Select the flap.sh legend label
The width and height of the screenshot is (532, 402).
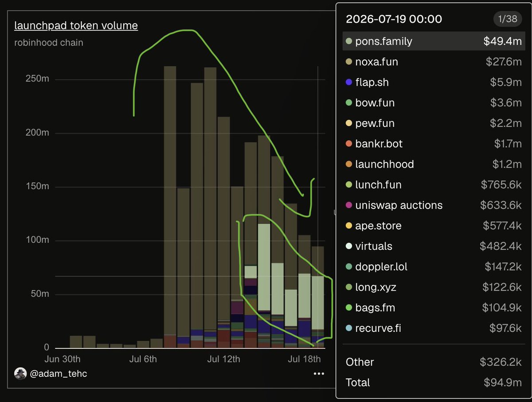[372, 82]
